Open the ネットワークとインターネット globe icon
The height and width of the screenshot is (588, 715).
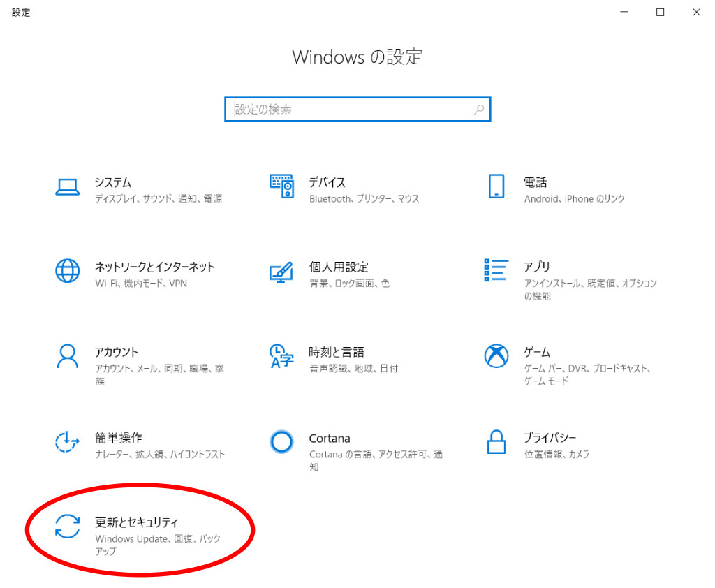coord(68,271)
